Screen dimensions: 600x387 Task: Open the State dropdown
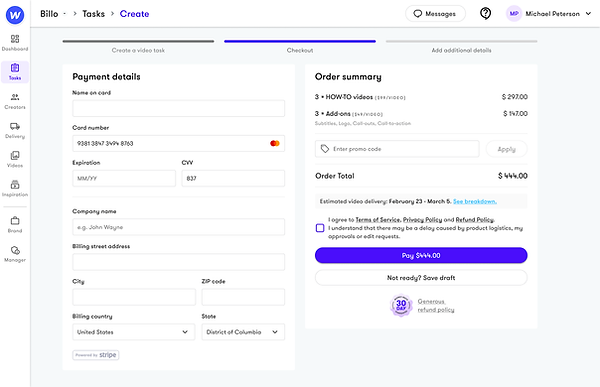tap(243, 332)
